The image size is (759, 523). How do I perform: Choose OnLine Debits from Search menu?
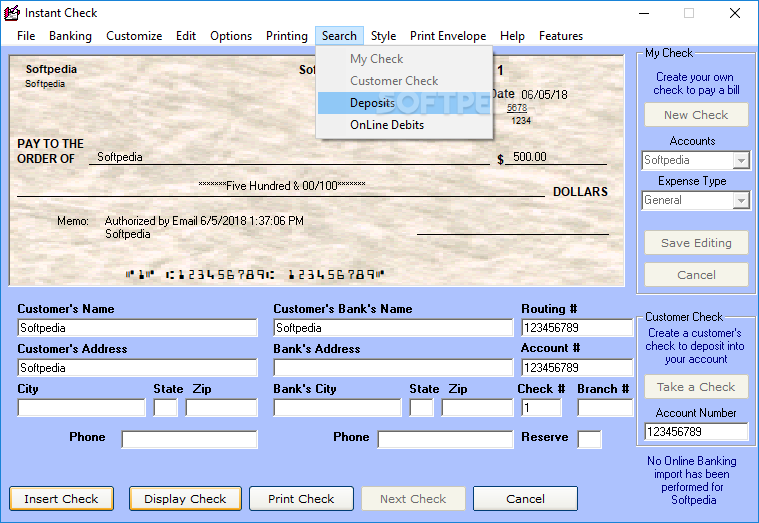[404, 125]
